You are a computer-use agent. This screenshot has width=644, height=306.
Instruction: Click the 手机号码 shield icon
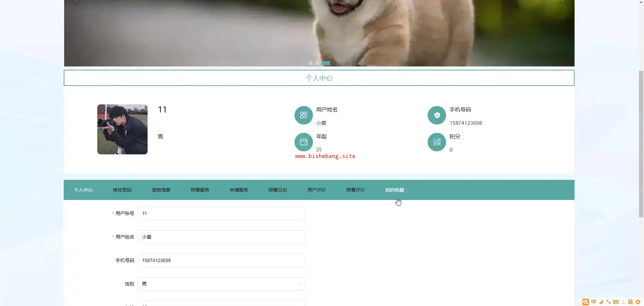point(437,115)
